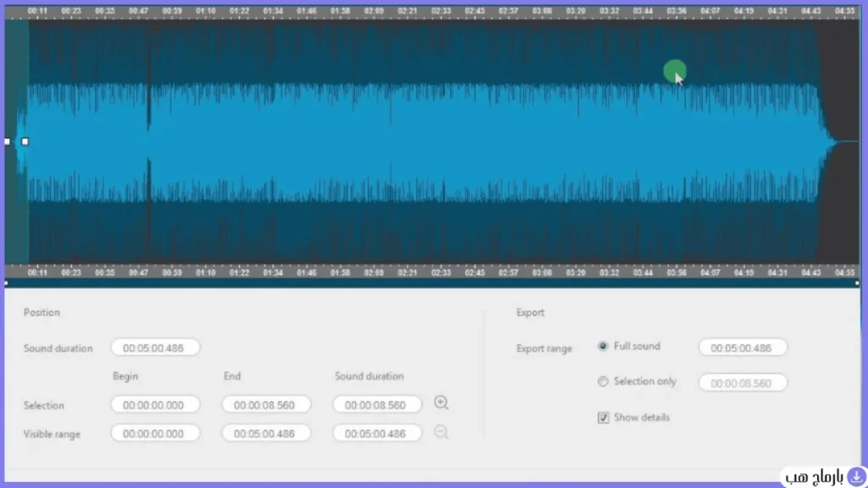
Task: Click the Selection Sound duration field
Action: (x=377, y=405)
